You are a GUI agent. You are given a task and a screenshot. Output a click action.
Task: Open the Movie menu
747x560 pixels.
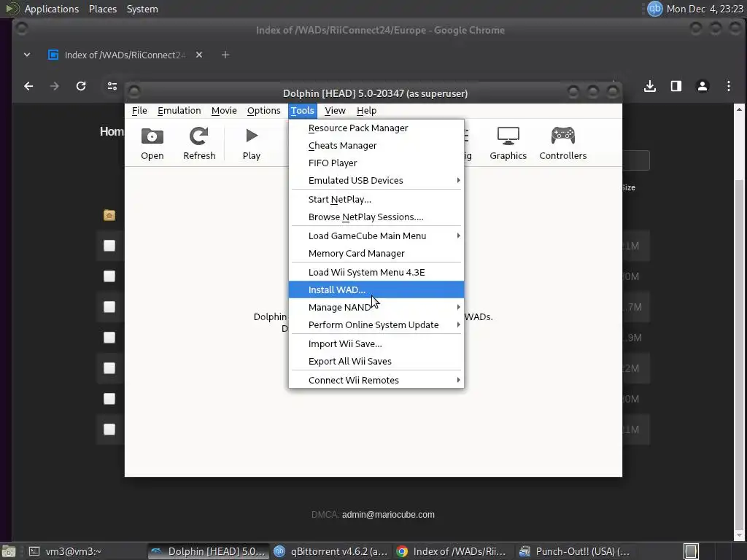[x=224, y=111]
